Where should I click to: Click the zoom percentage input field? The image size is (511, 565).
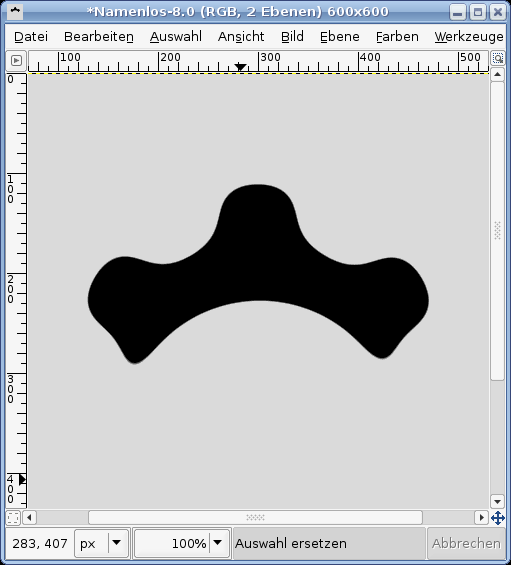[172, 543]
